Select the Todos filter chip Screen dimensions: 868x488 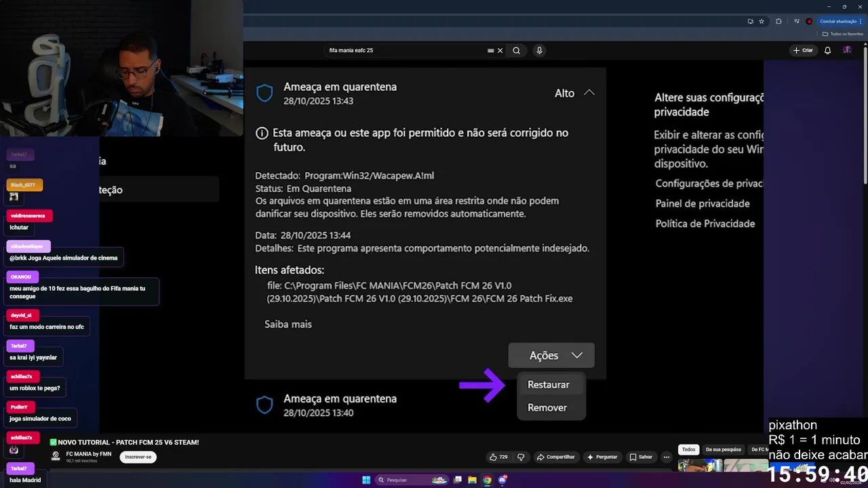coord(689,449)
